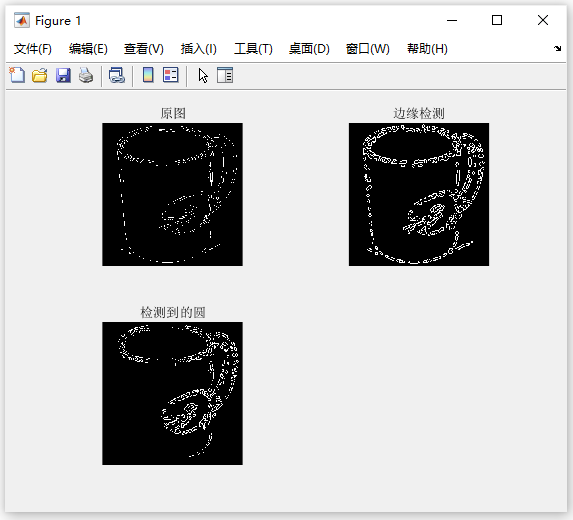
Task: Open a file with the folder icon
Action: [x=39, y=75]
